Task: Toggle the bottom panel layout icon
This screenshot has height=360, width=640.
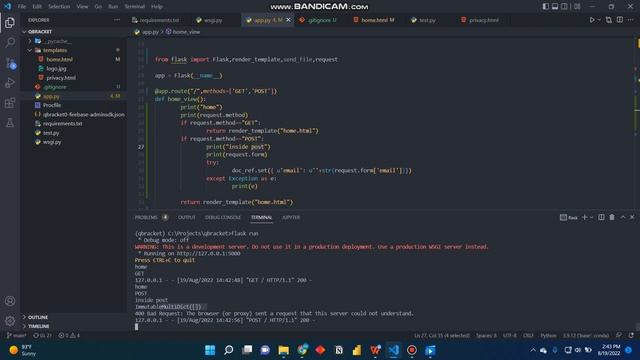Action: click(x=555, y=7)
